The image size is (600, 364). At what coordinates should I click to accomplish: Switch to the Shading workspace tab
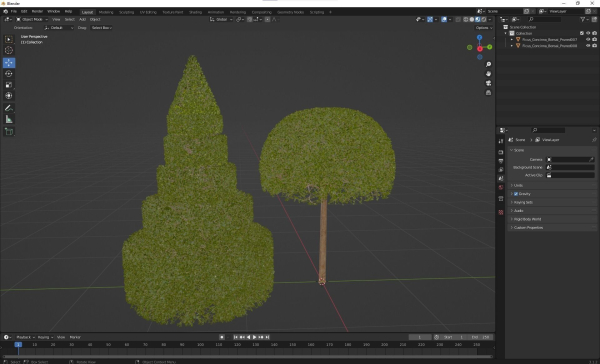(x=195, y=12)
